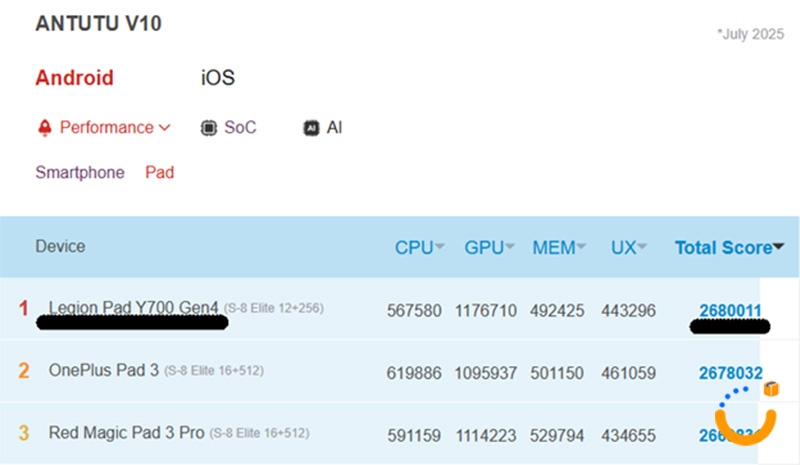The height and width of the screenshot is (465, 800).
Task: Switch to the iOS tab
Action: (218, 78)
